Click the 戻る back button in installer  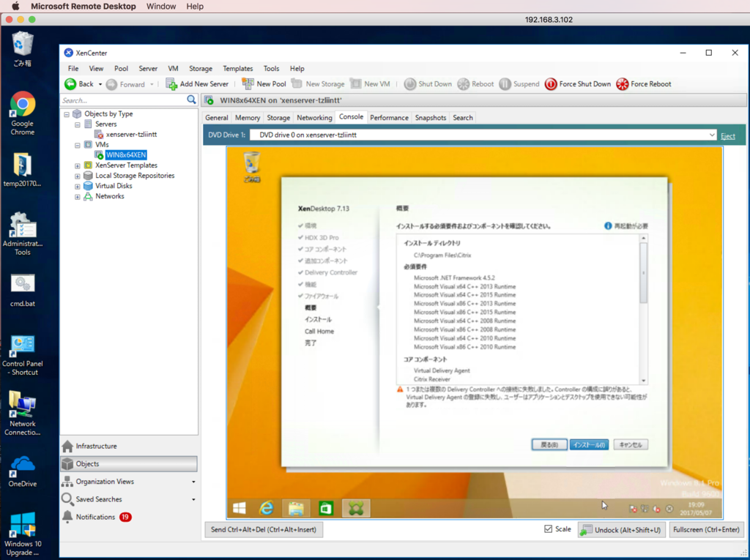tap(549, 445)
